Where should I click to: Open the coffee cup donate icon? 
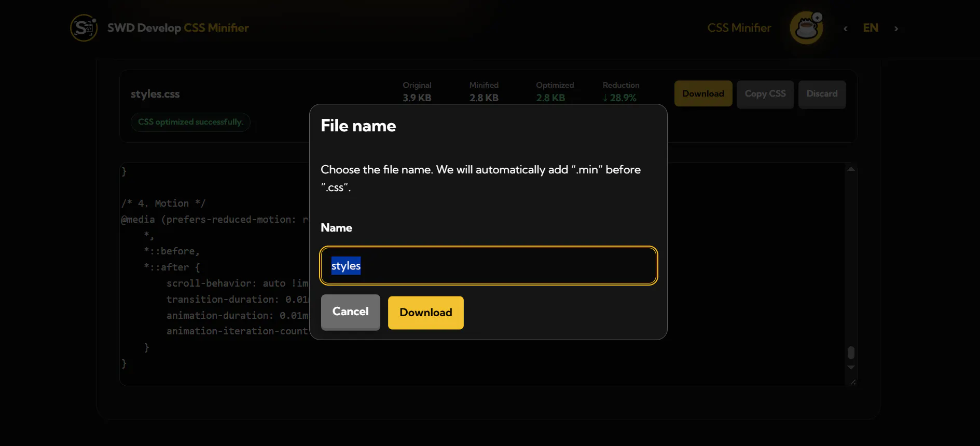point(807,28)
